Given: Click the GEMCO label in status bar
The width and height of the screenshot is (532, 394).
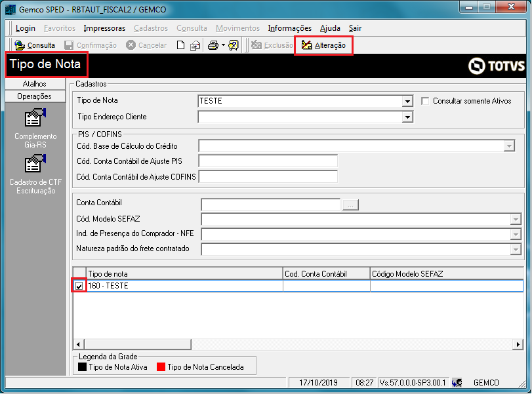Looking at the screenshot, I should coord(486,383).
